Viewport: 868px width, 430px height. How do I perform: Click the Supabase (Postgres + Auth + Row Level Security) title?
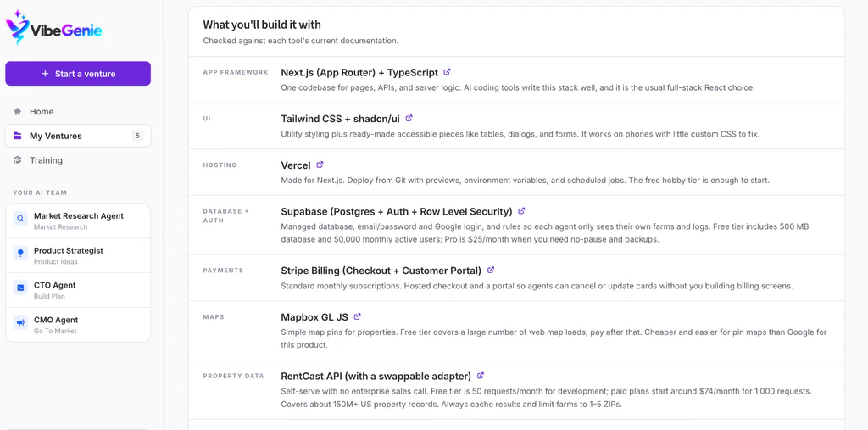(397, 212)
